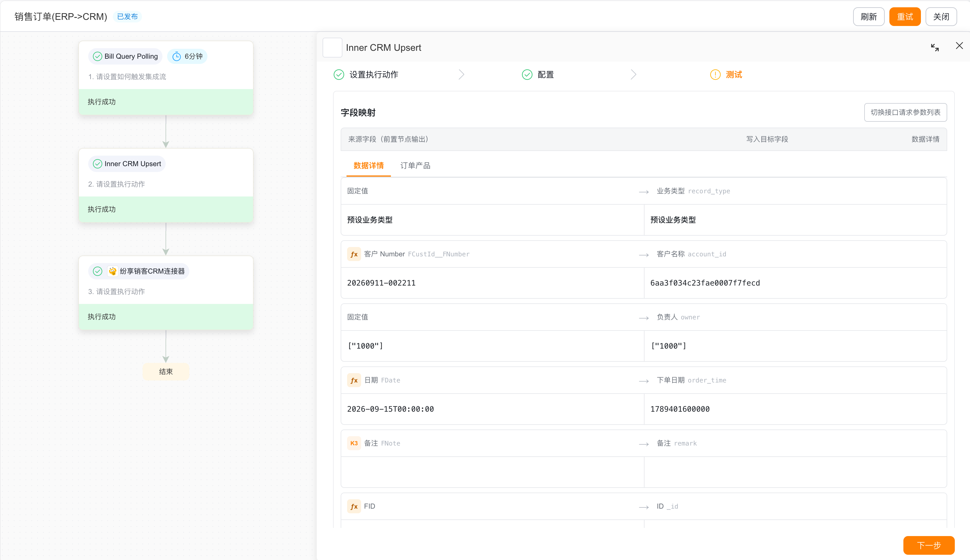This screenshot has height=560, width=970.
Task: Click the 写入目标字段 column header
Action: (767, 139)
